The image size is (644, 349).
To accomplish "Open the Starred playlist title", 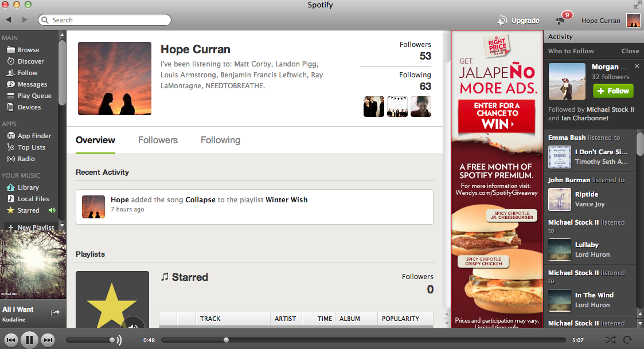I will pyautogui.click(x=190, y=277).
